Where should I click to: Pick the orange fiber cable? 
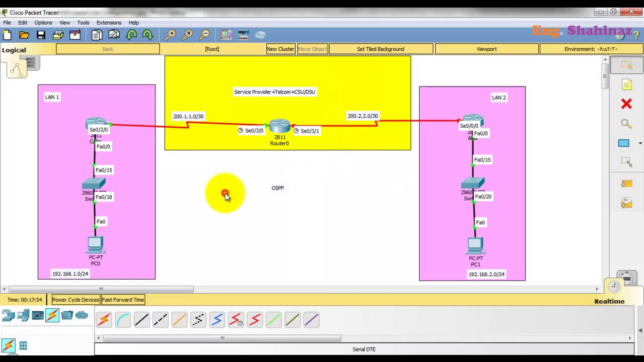point(180,320)
